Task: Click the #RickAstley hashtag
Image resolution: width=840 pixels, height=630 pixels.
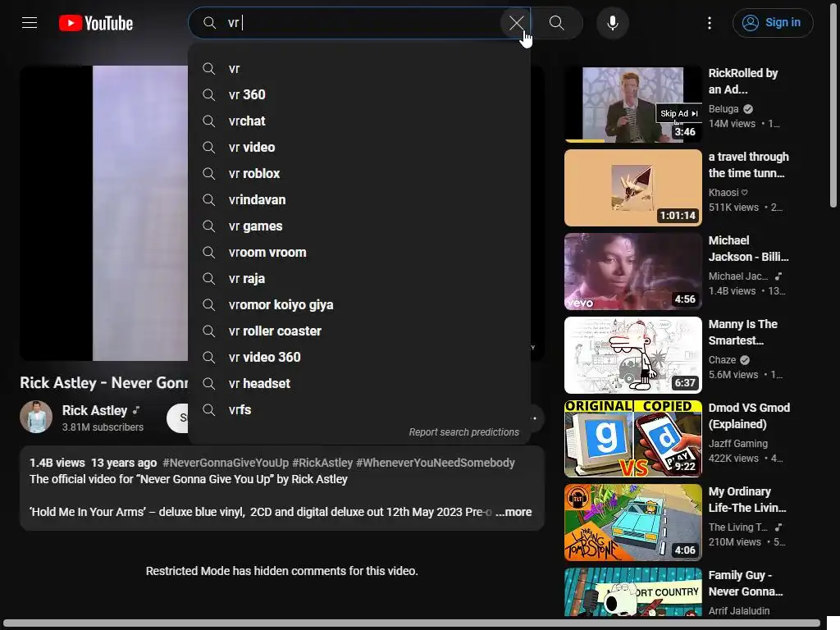Action: (322, 463)
